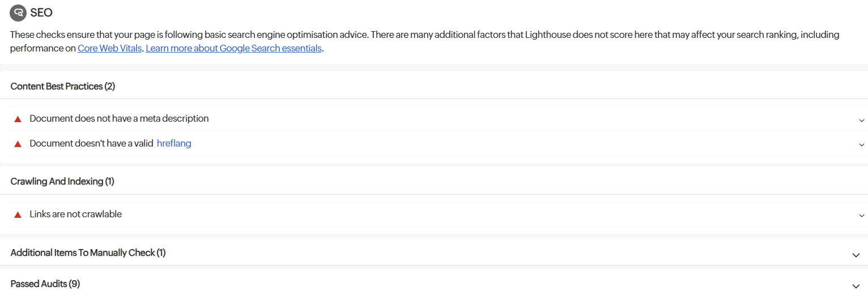Open the Core Web Vitals link
The image size is (868, 296).
[x=110, y=49]
